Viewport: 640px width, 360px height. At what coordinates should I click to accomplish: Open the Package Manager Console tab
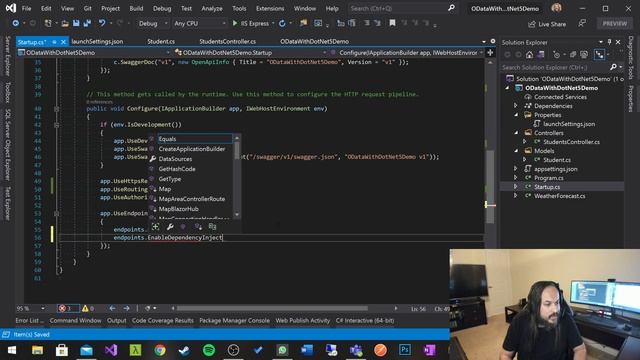point(234,321)
